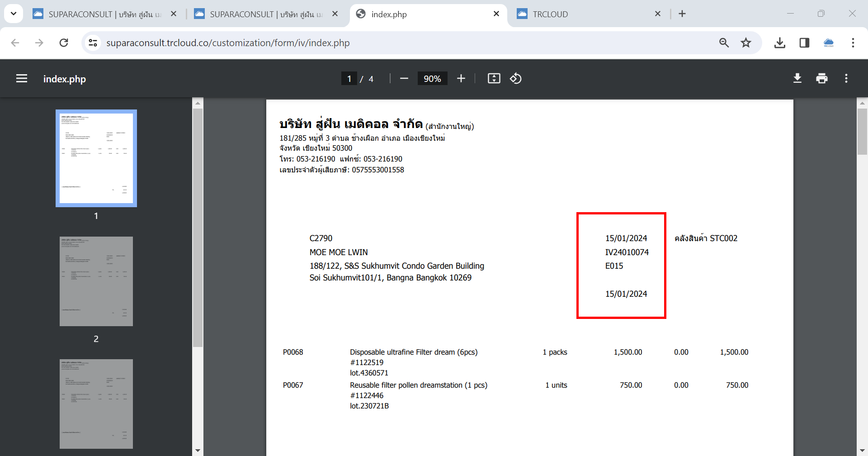The height and width of the screenshot is (456, 868).
Task: Open the zoom magnifier in address bar
Action: pyautogui.click(x=724, y=43)
